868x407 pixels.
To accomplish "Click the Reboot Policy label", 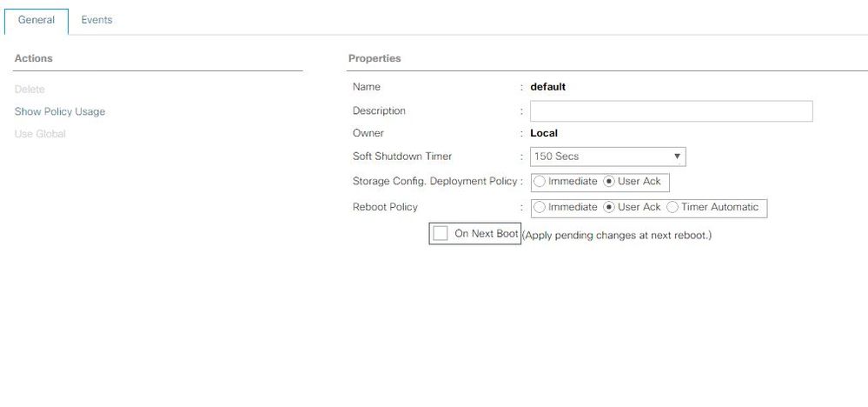I will tap(385, 207).
